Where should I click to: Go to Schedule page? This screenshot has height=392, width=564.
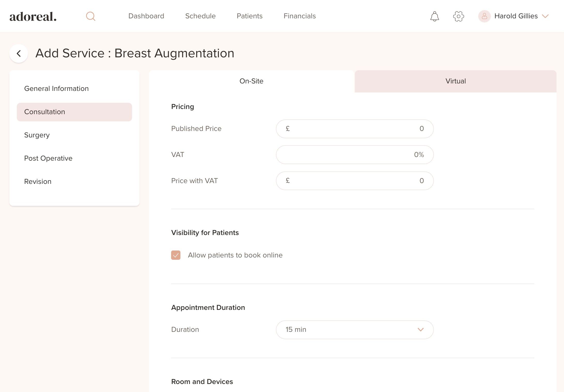(x=200, y=16)
